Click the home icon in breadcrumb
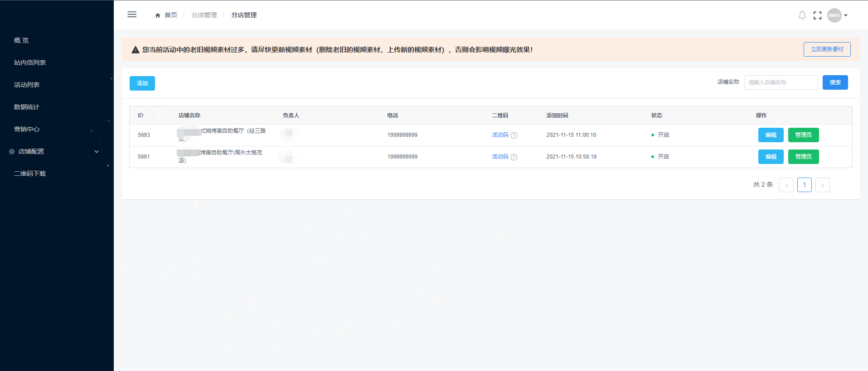This screenshot has height=371, width=868. (x=158, y=15)
